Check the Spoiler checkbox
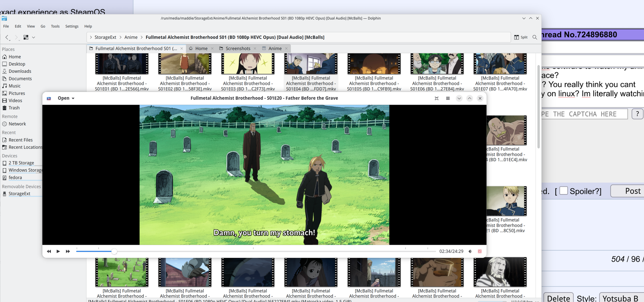Screen dimensions: 644x302 pos(563,191)
